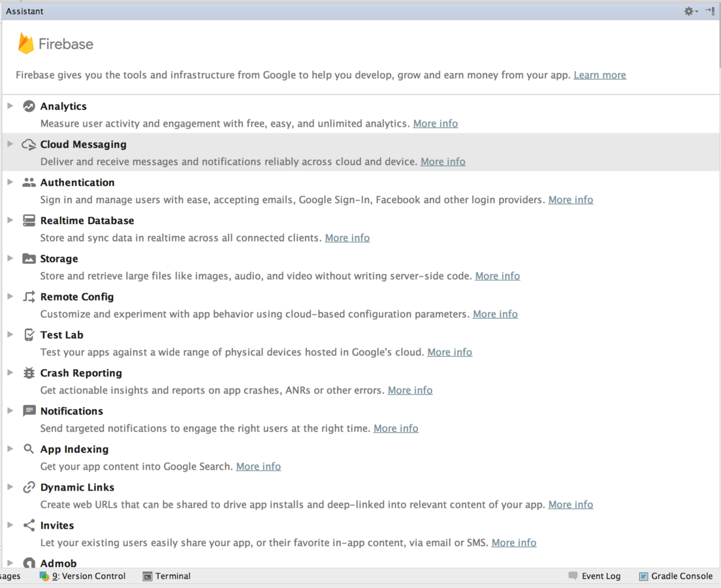This screenshot has height=588, width=721.
Task: Select the Admob heading
Action: click(58, 563)
